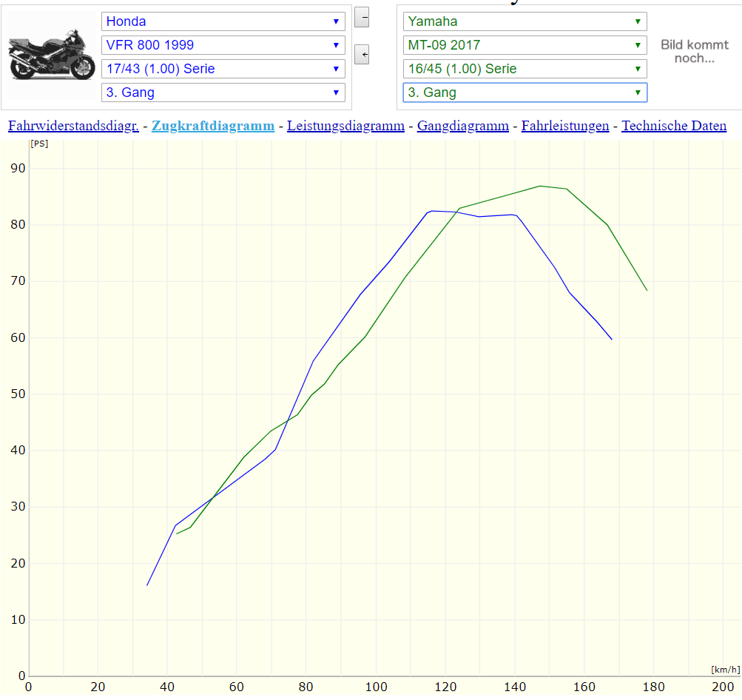
Task: Open the Yamaha manufacturer dropdown
Action: point(525,21)
